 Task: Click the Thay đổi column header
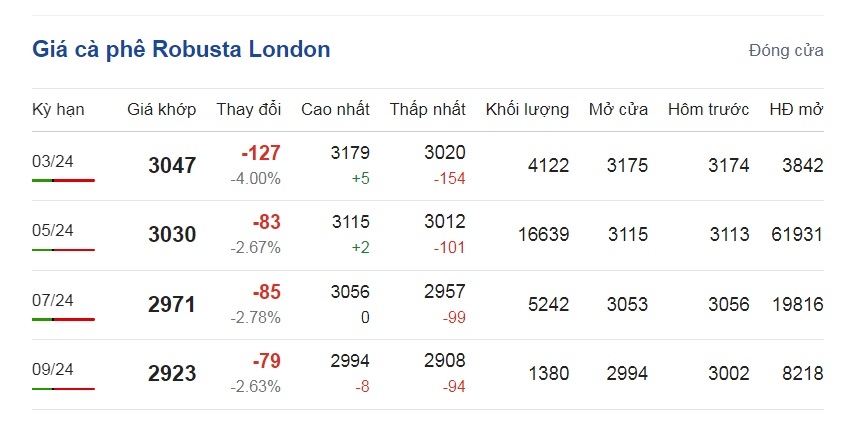click(x=248, y=109)
